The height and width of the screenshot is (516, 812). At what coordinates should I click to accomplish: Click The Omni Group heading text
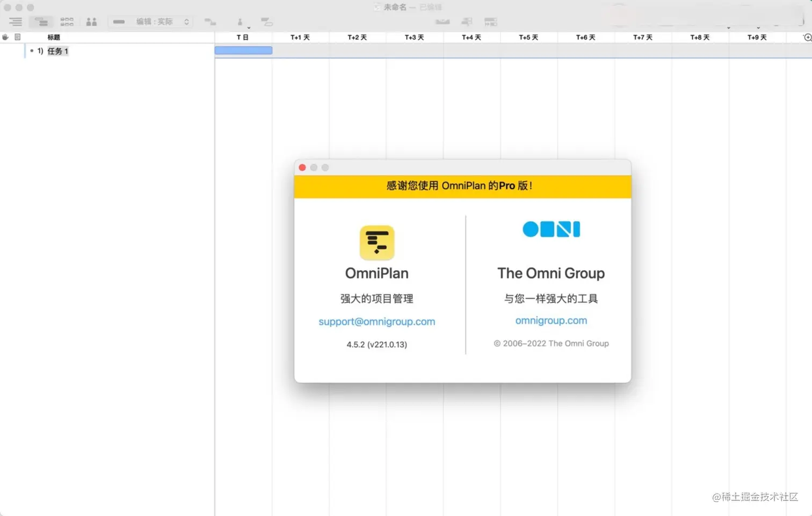(x=551, y=273)
